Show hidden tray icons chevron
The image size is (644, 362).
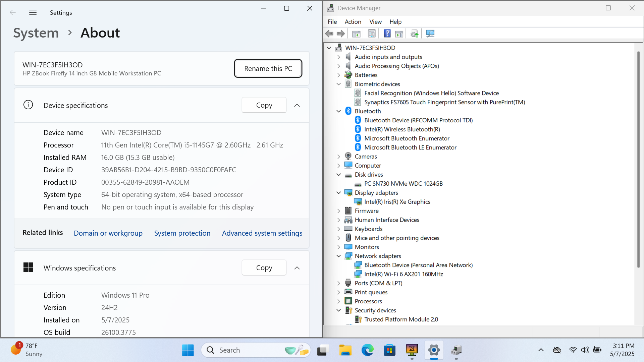pyautogui.click(x=541, y=350)
